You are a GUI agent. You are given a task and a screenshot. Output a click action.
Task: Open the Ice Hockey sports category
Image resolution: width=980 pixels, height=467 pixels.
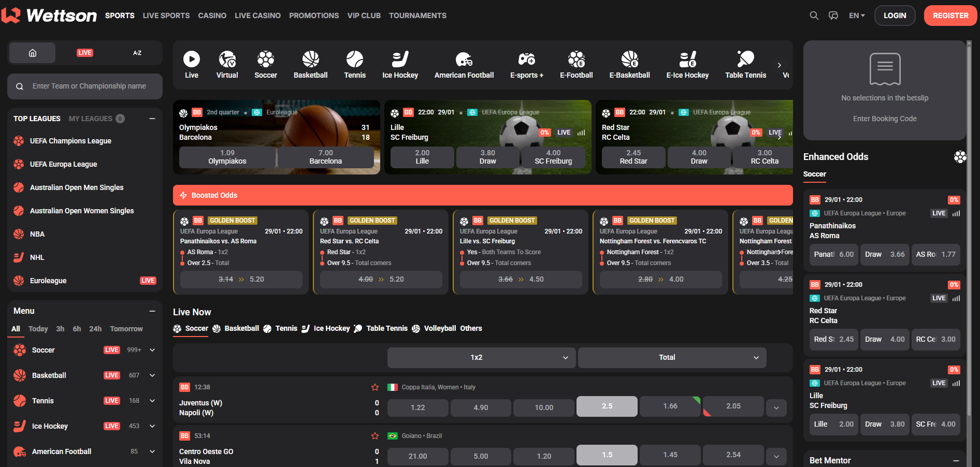click(x=400, y=63)
